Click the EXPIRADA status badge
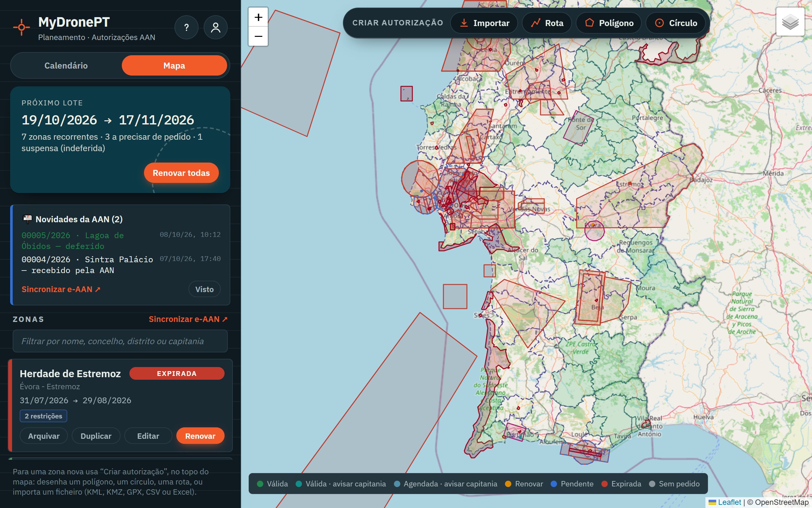The height and width of the screenshot is (508, 812). point(177,373)
